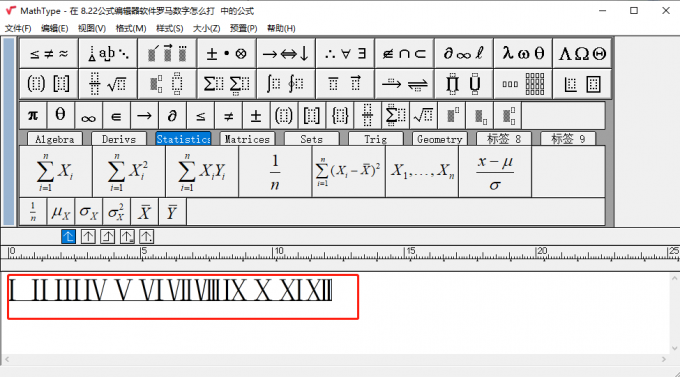
Task: Insert sum of Xi squared expression
Action: tap(129, 172)
